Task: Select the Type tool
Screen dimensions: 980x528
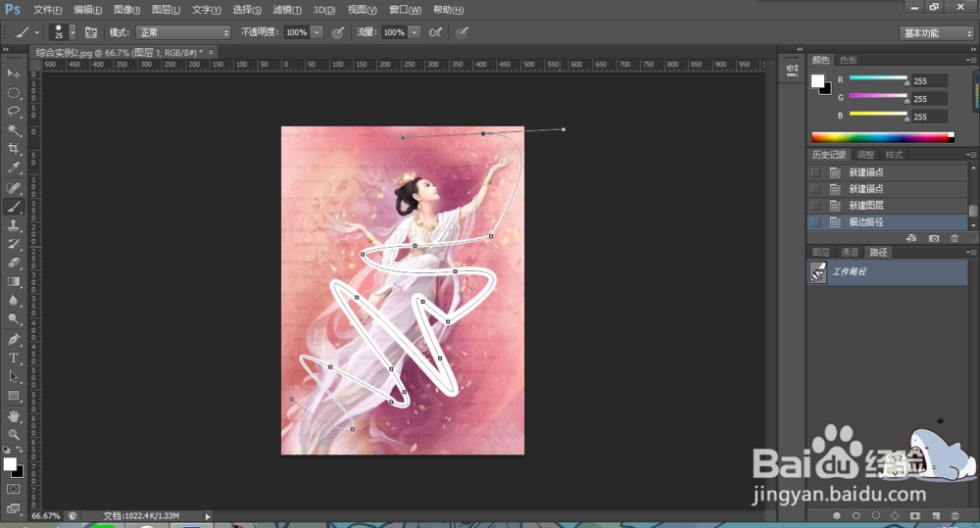Action: click(x=13, y=358)
